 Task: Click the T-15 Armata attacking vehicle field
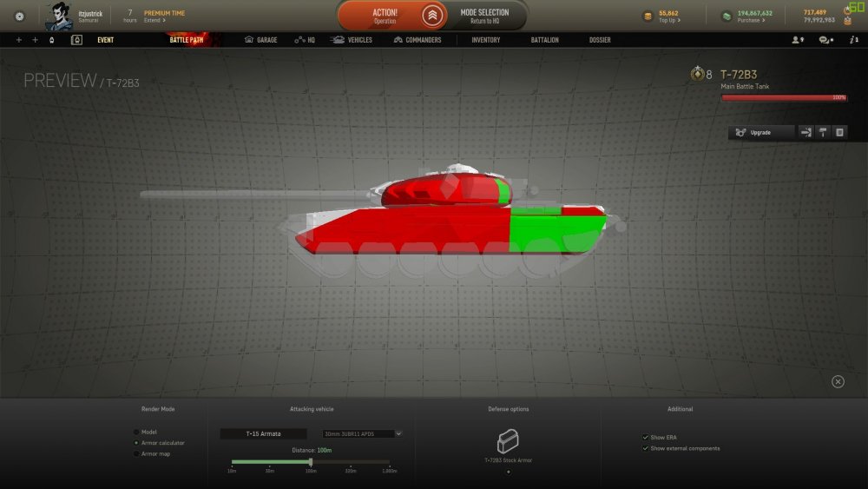(x=264, y=433)
